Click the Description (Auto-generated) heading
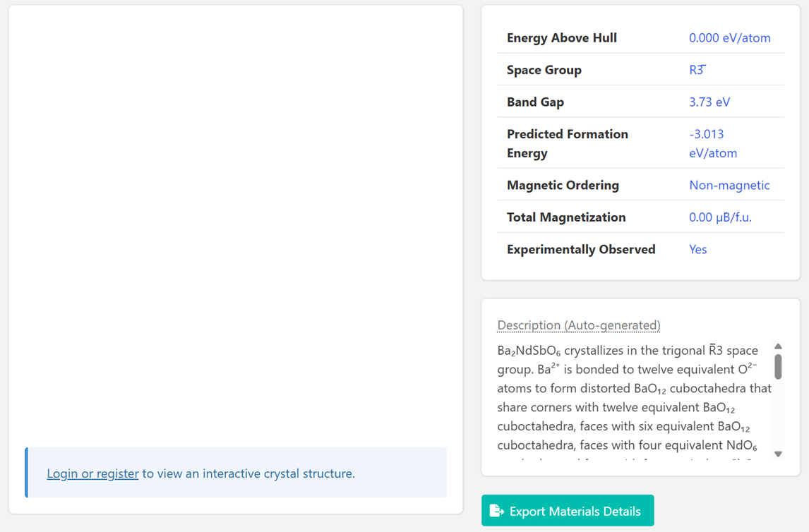809x532 pixels. [x=578, y=325]
